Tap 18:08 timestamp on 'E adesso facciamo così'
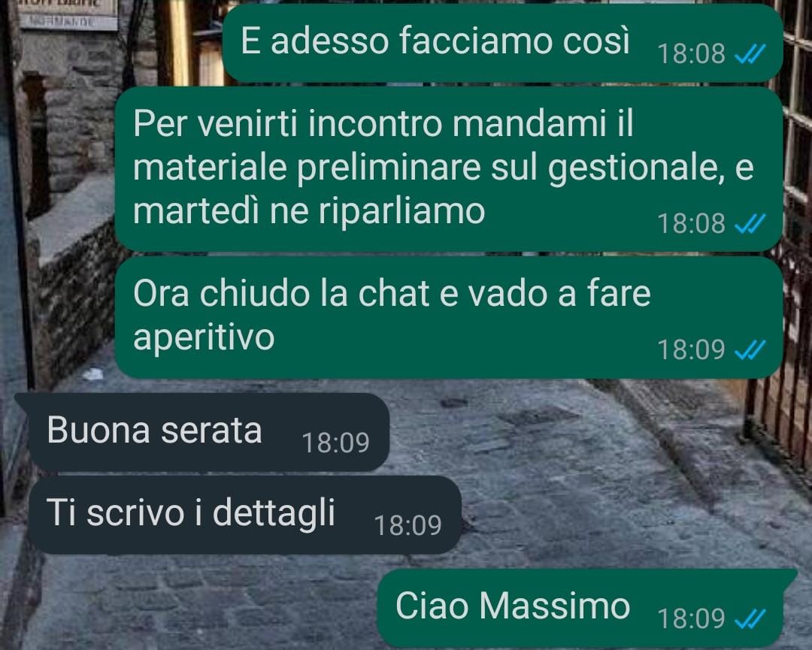The height and width of the screenshot is (650, 812). point(692,54)
